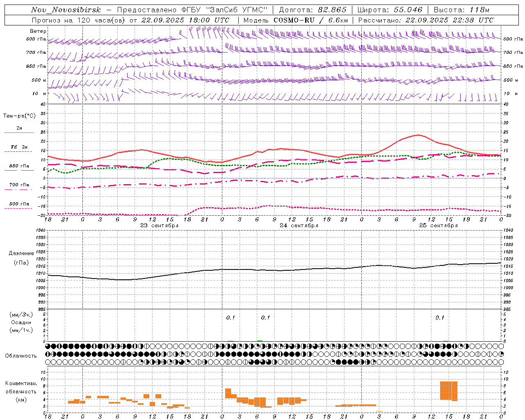Click the left 10 м wind level label
Viewport: 525px width, 420px height.
39,94
